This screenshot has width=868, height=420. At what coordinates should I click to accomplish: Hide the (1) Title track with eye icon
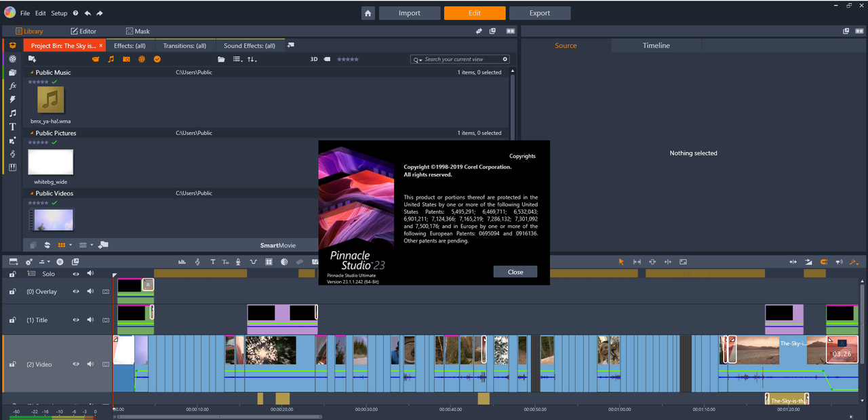tap(76, 320)
